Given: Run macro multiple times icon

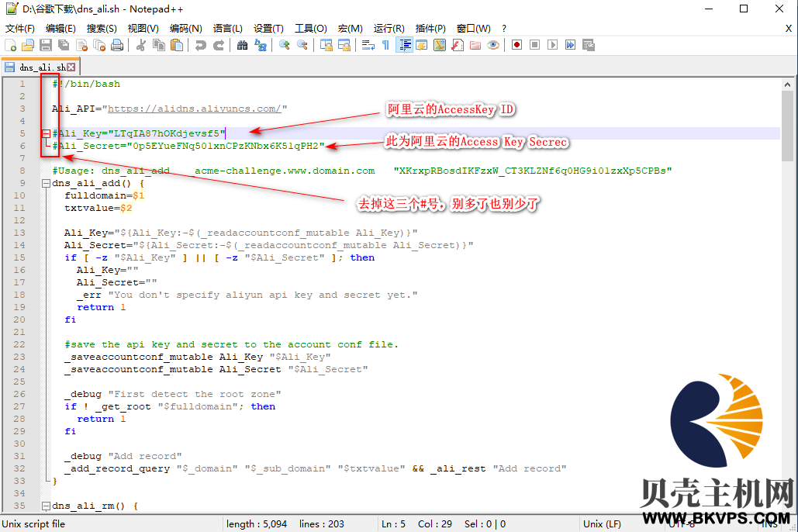Looking at the screenshot, I should 571,45.
